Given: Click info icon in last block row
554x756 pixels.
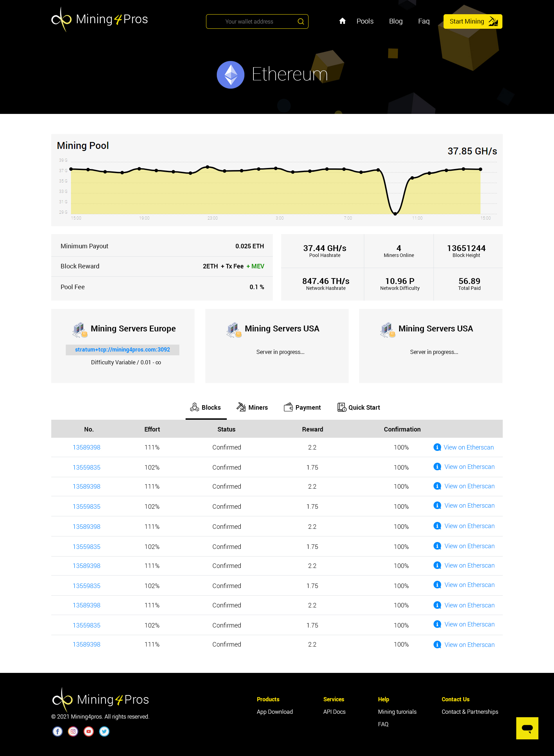Looking at the screenshot, I should pos(437,644).
